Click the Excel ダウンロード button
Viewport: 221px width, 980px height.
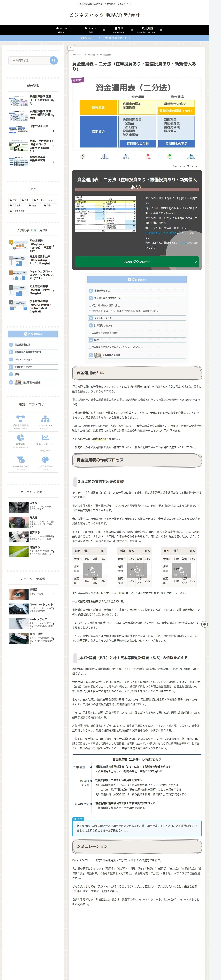point(137,262)
